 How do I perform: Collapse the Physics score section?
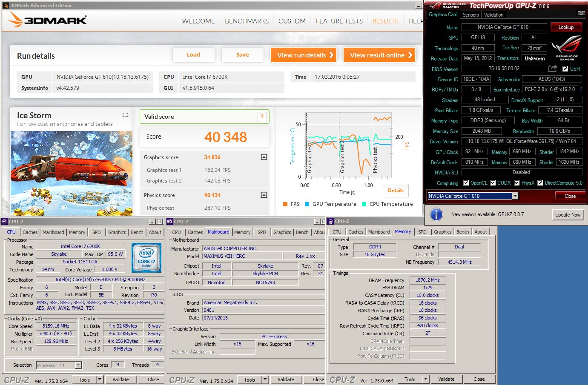click(264, 195)
